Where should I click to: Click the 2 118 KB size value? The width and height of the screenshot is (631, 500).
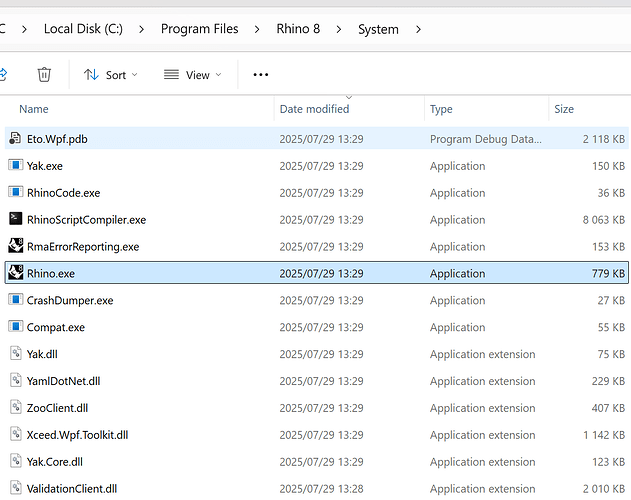[604, 139]
